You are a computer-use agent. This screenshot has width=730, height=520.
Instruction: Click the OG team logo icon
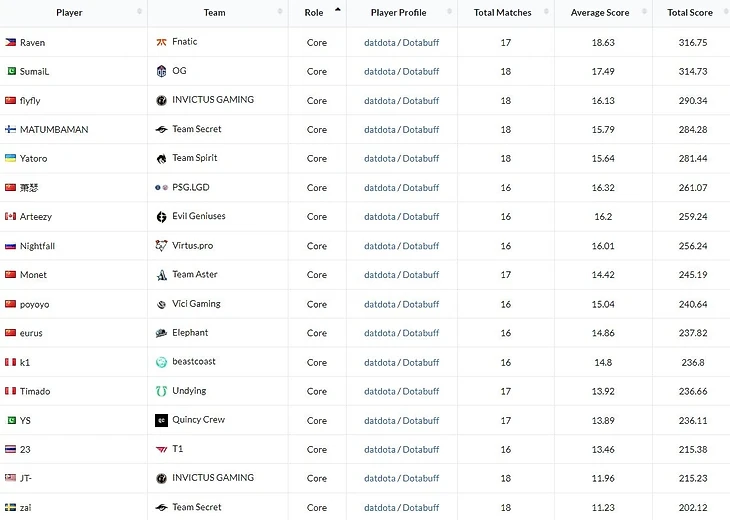tap(162, 71)
